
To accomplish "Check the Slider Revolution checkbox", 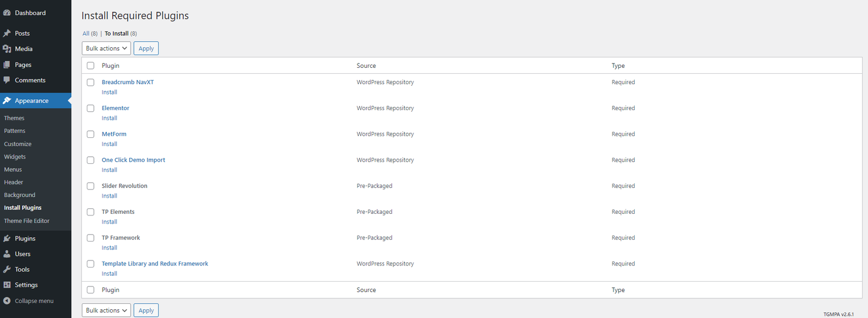I will [91, 186].
